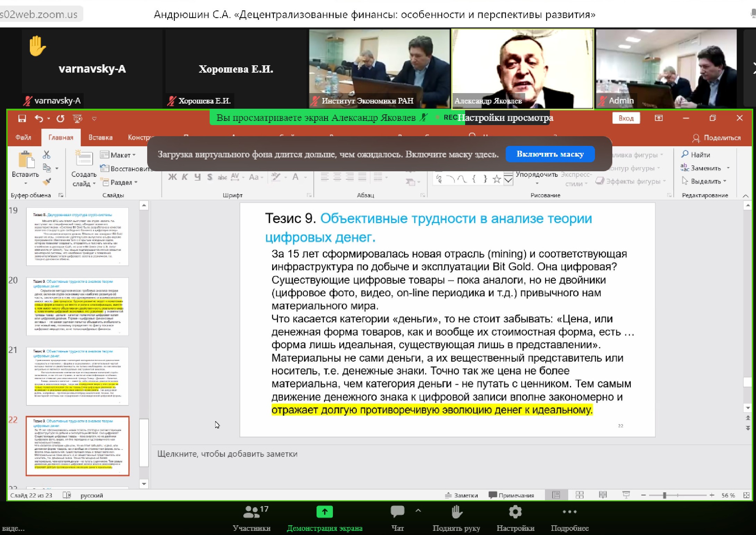Switch to the Вставка tab

(100, 138)
